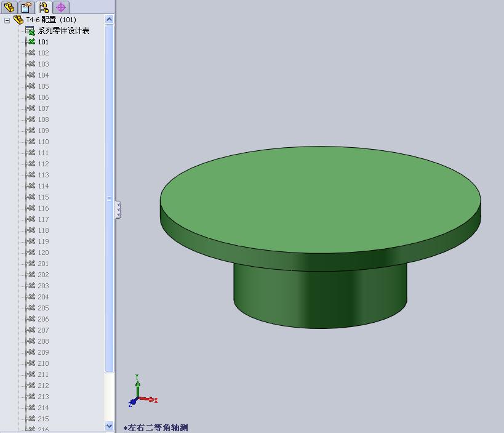Click the icon beside configuration 103

[31, 63]
